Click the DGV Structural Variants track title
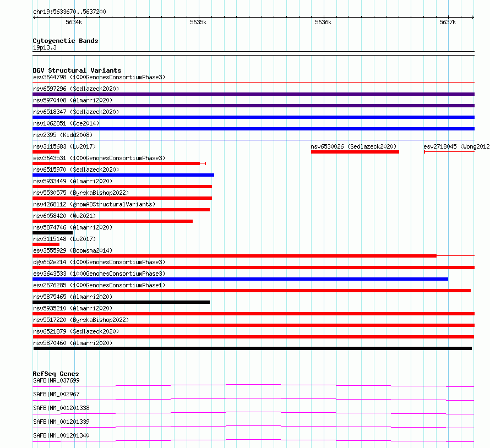 click(77, 70)
